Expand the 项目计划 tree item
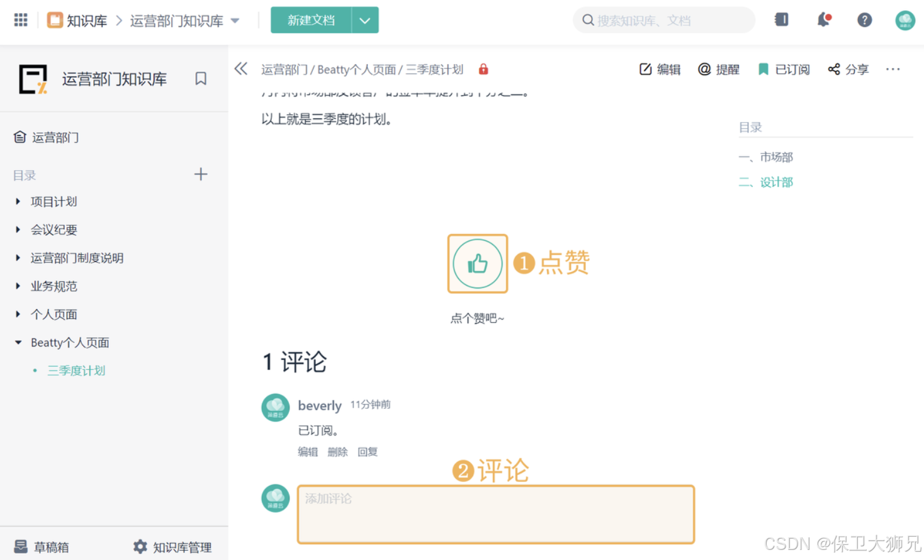The image size is (924, 560). point(17,201)
